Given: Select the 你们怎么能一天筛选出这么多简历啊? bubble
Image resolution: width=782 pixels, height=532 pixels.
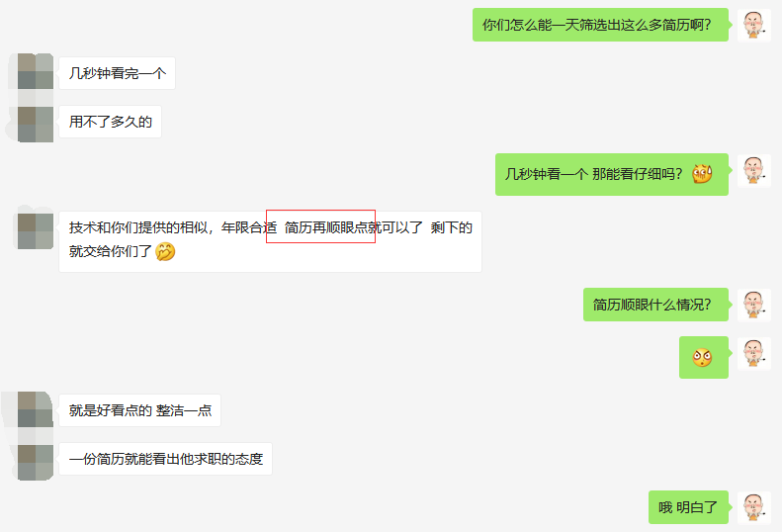Looking at the screenshot, I should tap(600, 25).
